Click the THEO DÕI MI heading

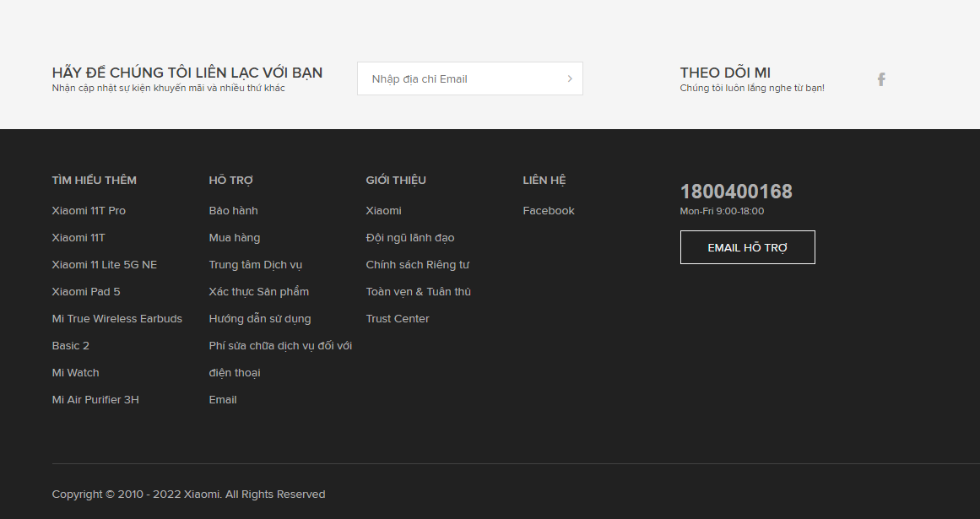point(725,73)
